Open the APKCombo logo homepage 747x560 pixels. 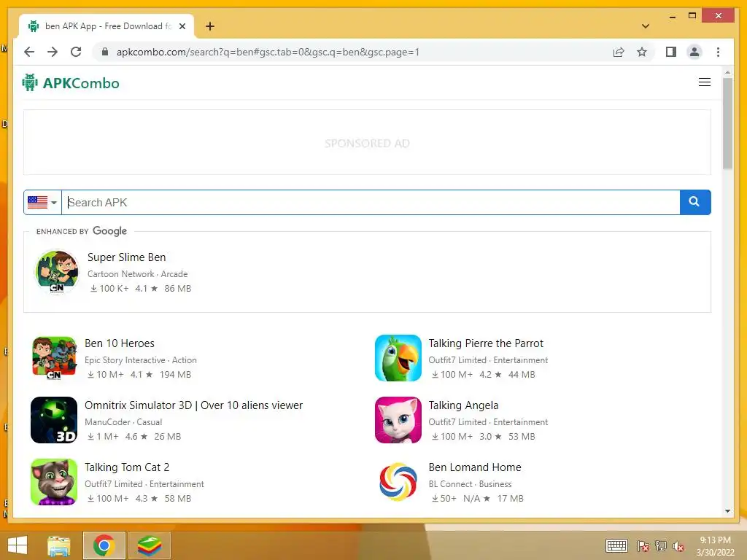tap(71, 83)
